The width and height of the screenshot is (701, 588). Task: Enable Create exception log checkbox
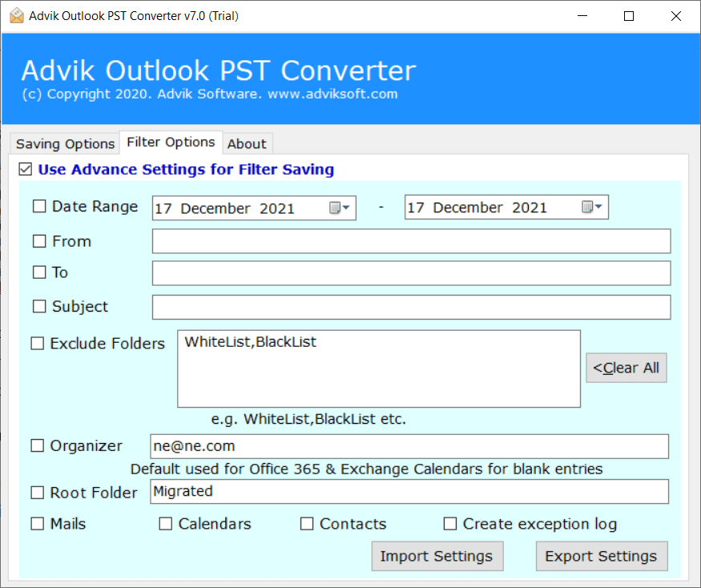449,524
